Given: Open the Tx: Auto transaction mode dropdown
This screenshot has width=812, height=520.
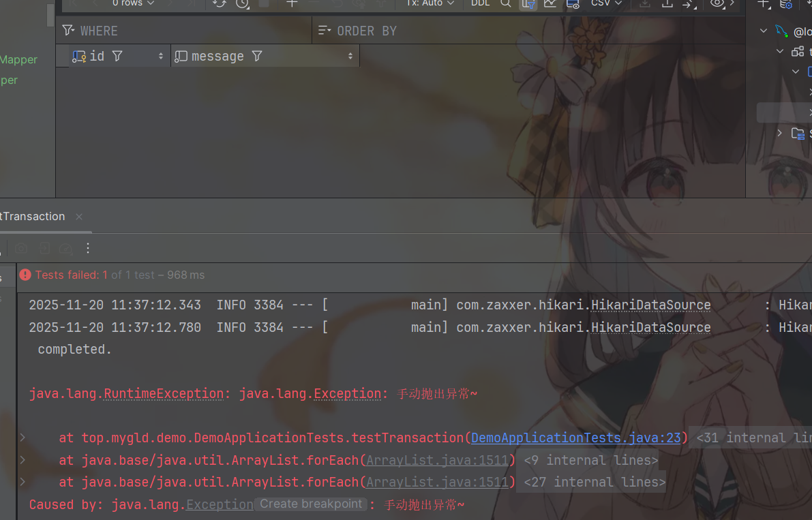Looking at the screenshot, I should coord(430,3).
